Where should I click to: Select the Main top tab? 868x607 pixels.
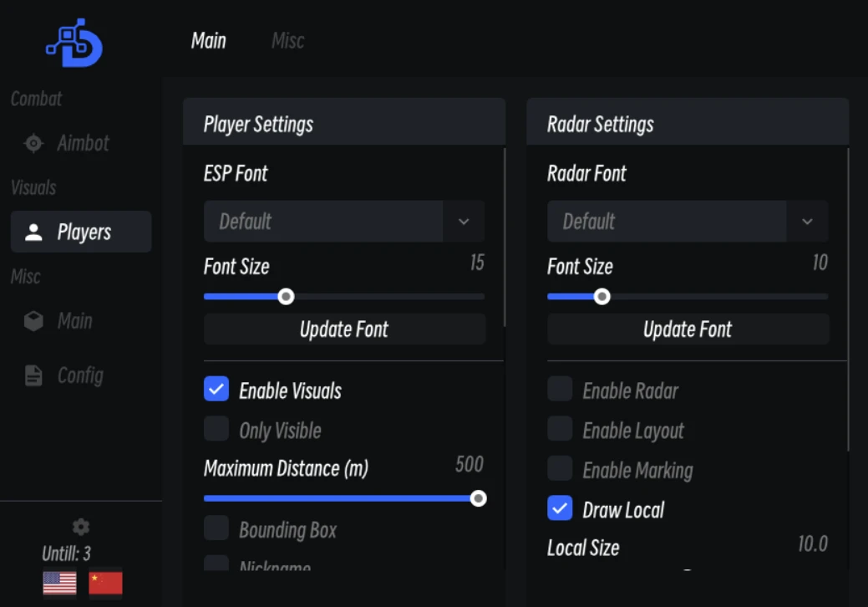point(209,40)
